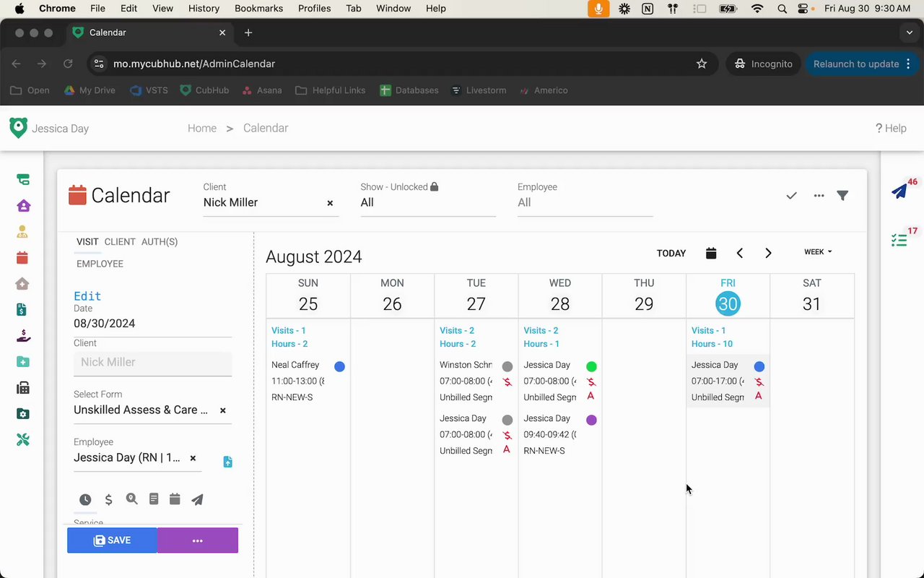
Task: Click the checkmark icon in calendar header
Action: pos(792,196)
